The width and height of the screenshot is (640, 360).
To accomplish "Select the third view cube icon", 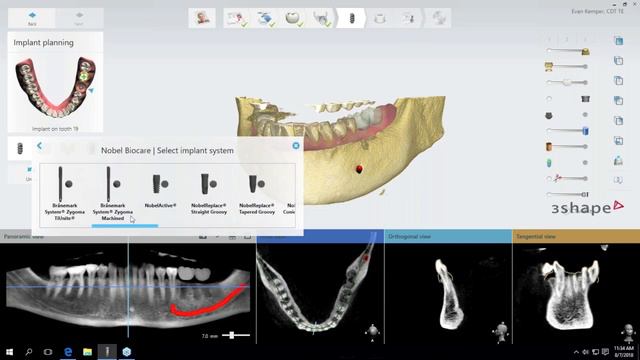I will 619,80.
